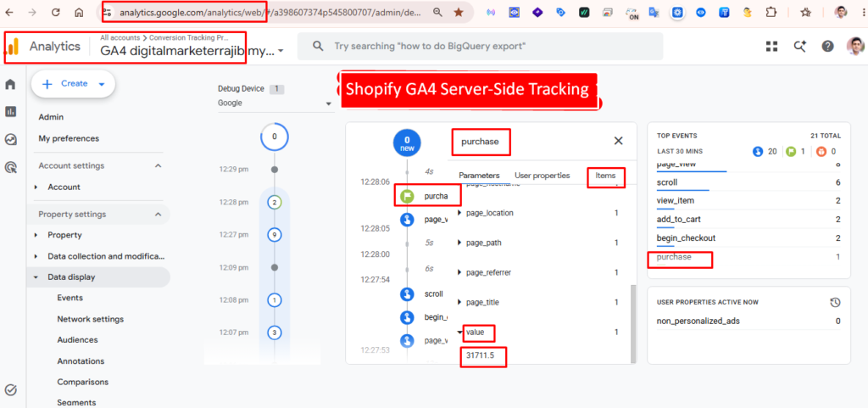
Task: Open the Analytics insights search sparkle icon
Action: [x=799, y=47]
